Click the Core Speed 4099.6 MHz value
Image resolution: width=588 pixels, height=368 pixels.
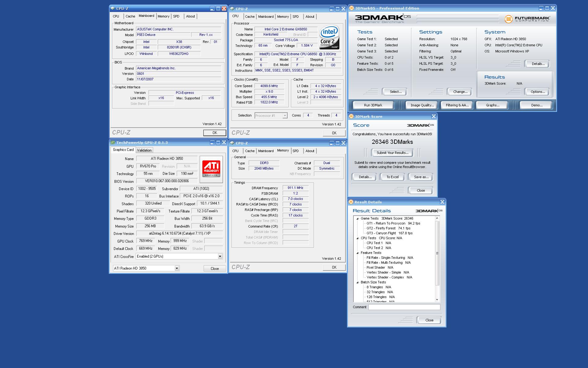[x=269, y=86]
